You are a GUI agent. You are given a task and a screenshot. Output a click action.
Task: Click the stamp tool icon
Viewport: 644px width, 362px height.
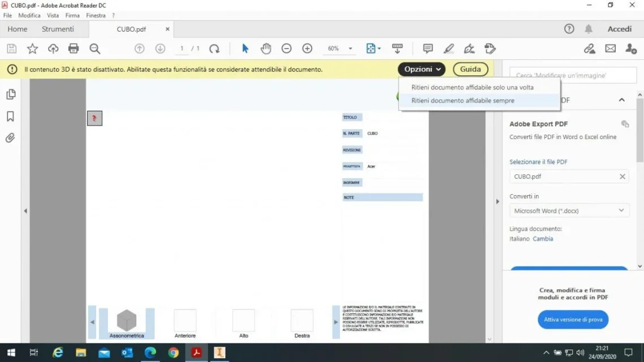(x=490, y=49)
